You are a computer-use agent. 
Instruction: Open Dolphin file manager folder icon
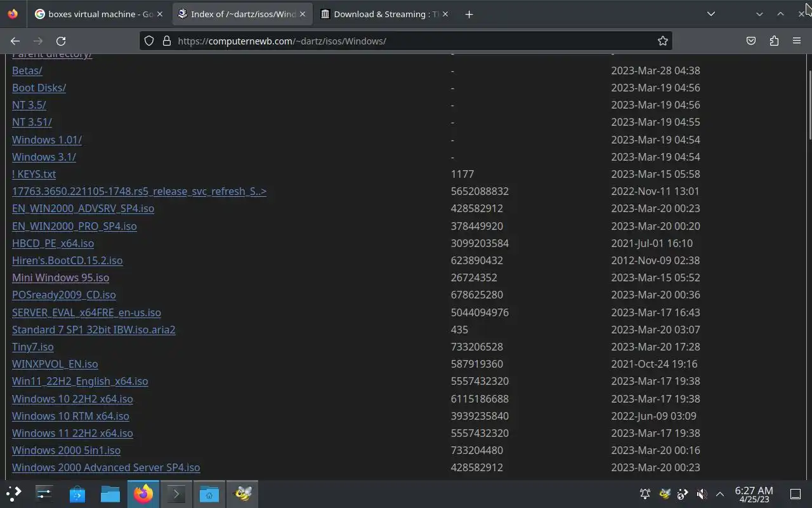click(110, 493)
